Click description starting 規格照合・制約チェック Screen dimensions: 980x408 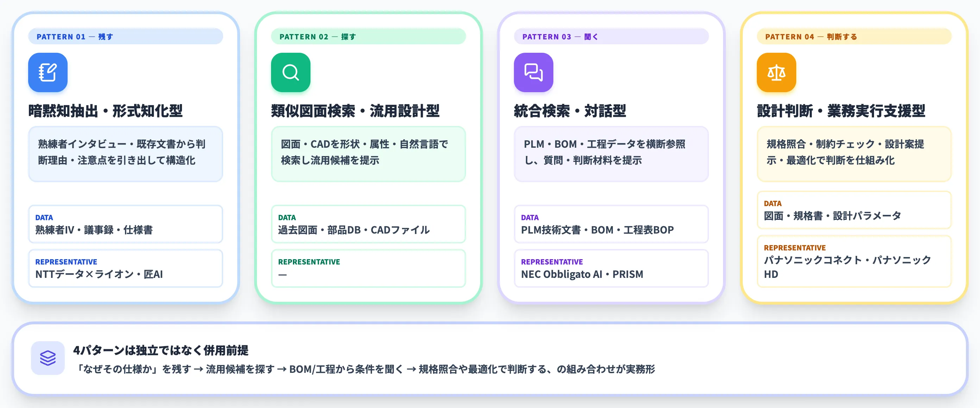click(845, 152)
